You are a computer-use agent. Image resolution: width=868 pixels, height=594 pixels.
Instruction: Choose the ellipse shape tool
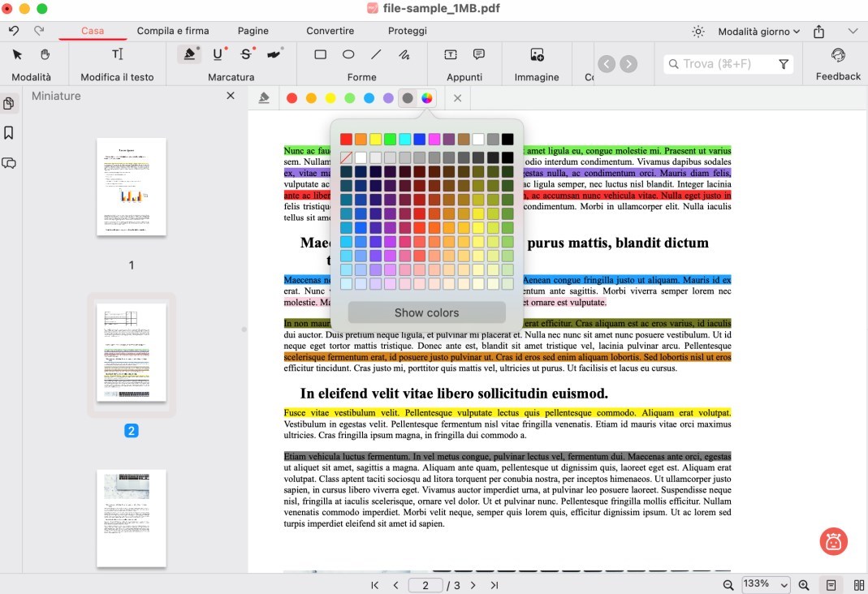pyautogui.click(x=348, y=54)
